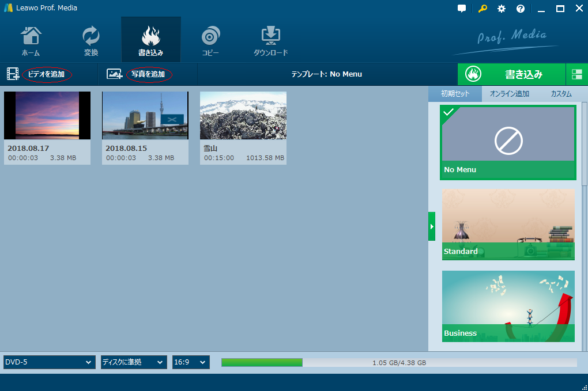Screen dimensions: 588x391
Task: Open the Home (ホーム) module
Action: [x=31, y=41]
